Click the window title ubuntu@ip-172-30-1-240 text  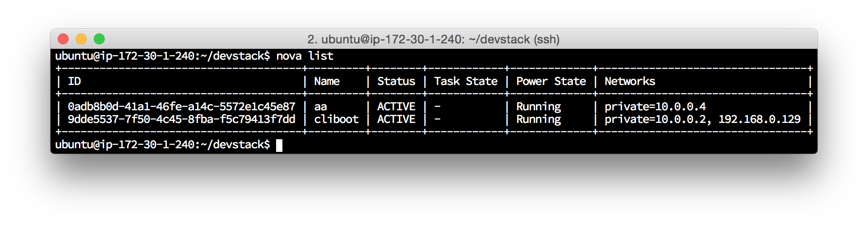coord(433,39)
